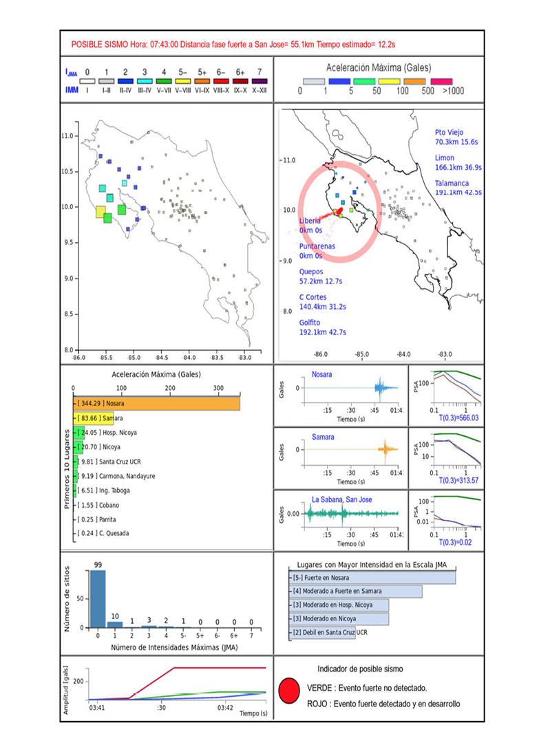The image size is (550, 756).
Task: Select the orange JMA 5+ legend swatch
Action: 202,81
